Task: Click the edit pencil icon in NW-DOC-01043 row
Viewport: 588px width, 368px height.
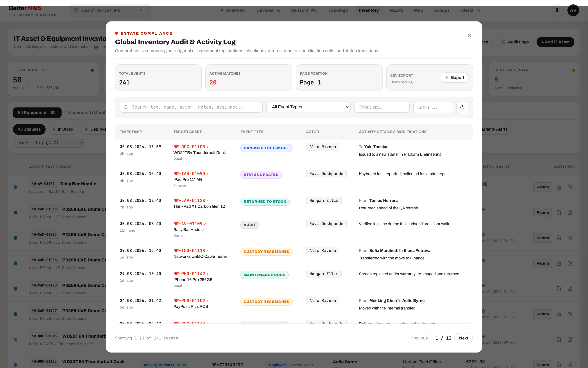Action: pos(570,339)
